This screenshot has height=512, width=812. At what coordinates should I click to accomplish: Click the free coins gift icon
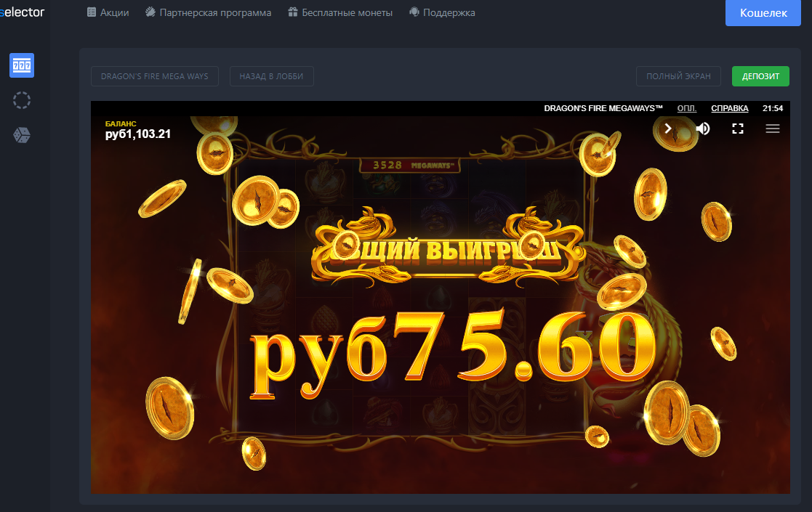point(292,12)
